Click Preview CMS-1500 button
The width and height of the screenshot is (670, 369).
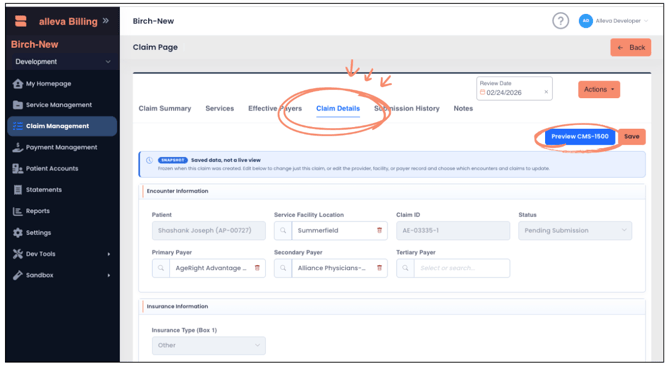[579, 137]
